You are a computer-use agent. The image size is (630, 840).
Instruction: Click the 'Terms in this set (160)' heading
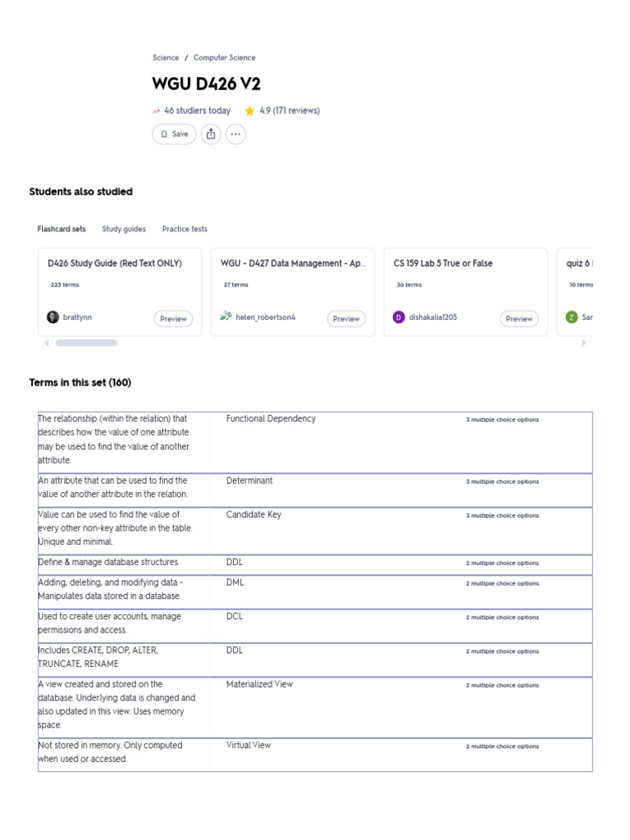pyautogui.click(x=80, y=382)
